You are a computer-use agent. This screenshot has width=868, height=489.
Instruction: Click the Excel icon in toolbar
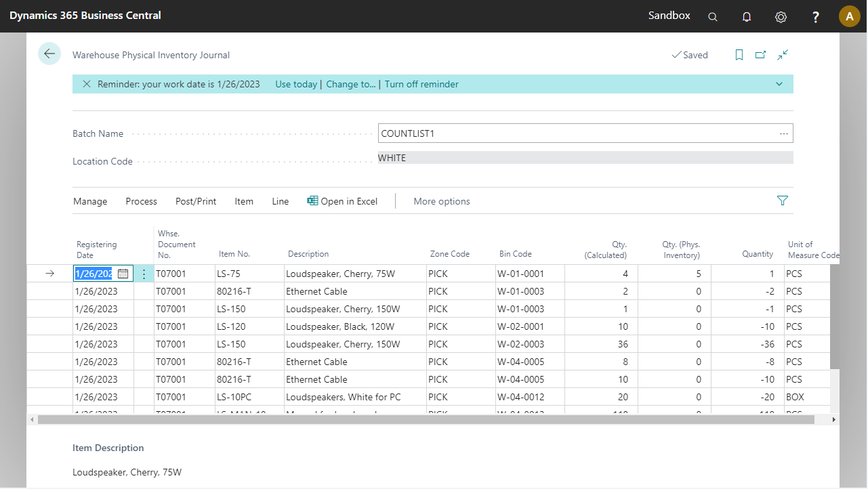point(312,201)
